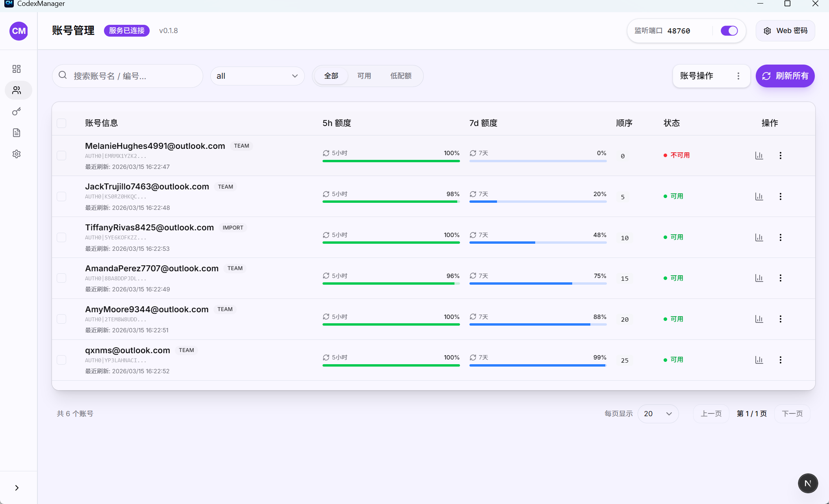Screen dimensions: 829x504
Task: Open settings via the gear icon in sidebar
Action: pos(17,154)
